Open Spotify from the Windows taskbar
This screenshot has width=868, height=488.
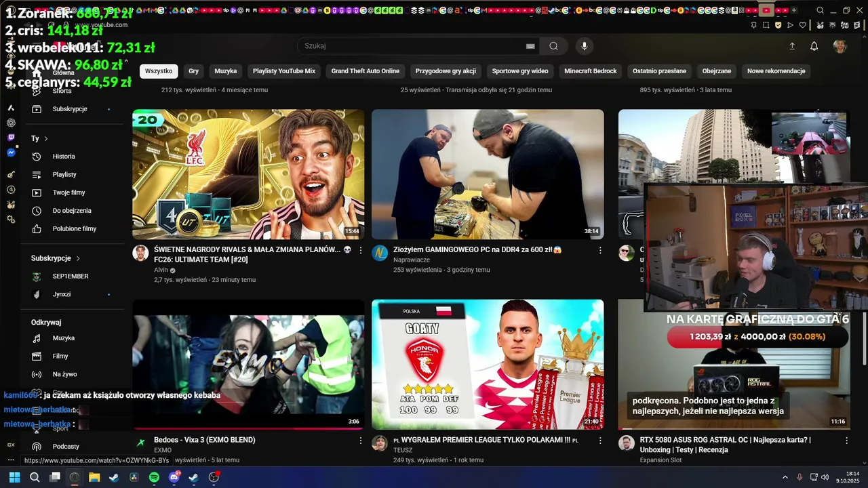154,477
